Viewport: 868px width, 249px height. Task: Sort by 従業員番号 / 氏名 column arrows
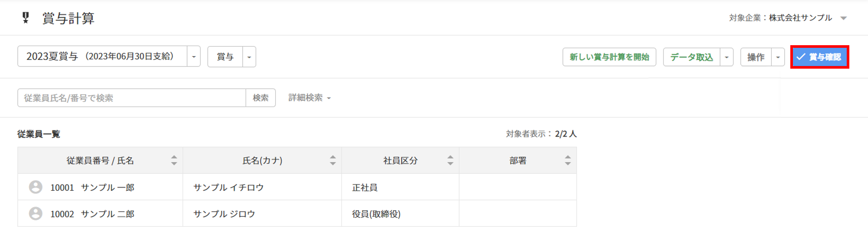[174, 160]
